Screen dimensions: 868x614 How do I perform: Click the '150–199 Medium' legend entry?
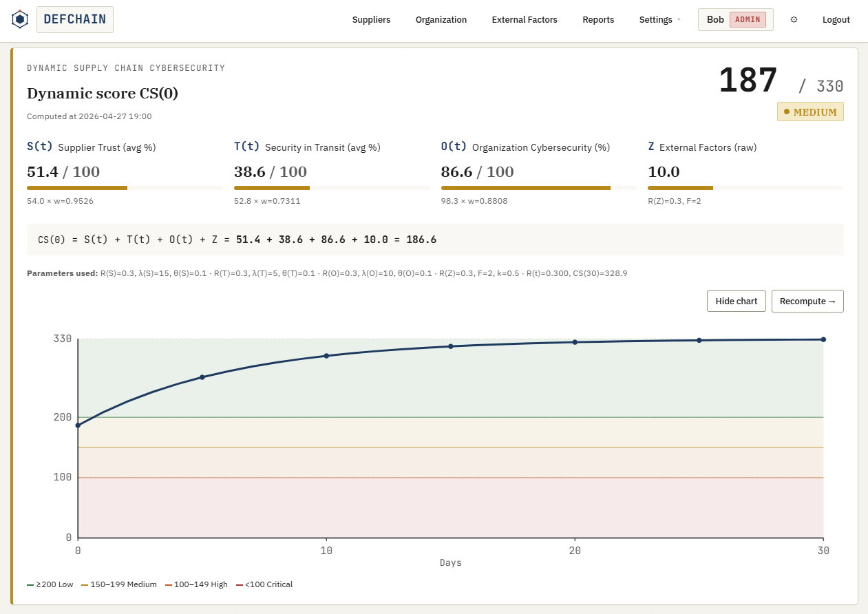point(119,584)
